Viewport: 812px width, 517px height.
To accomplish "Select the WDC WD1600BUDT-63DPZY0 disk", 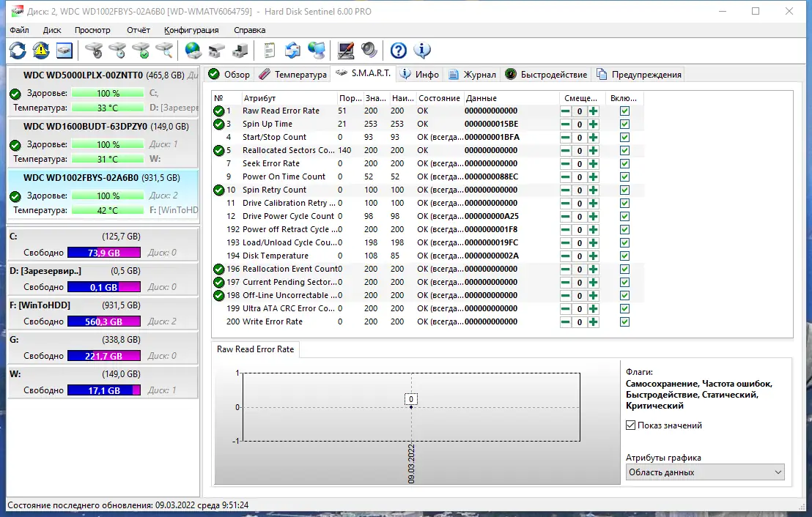I will click(x=103, y=143).
